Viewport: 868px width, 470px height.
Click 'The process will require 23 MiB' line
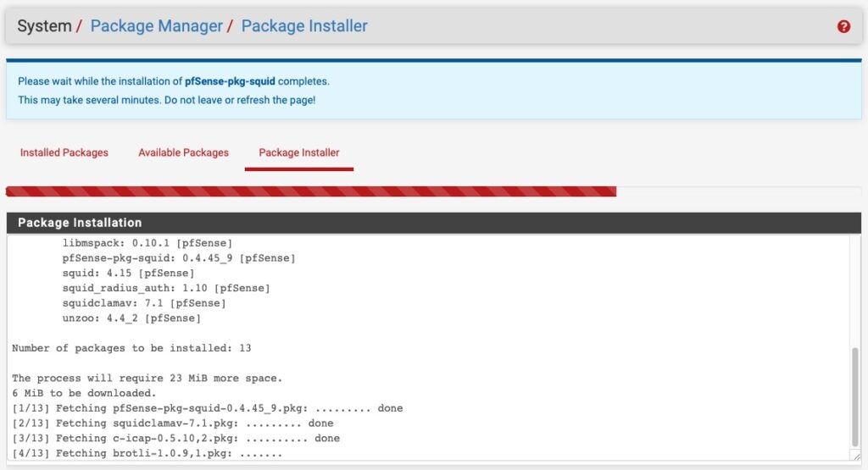click(x=147, y=379)
